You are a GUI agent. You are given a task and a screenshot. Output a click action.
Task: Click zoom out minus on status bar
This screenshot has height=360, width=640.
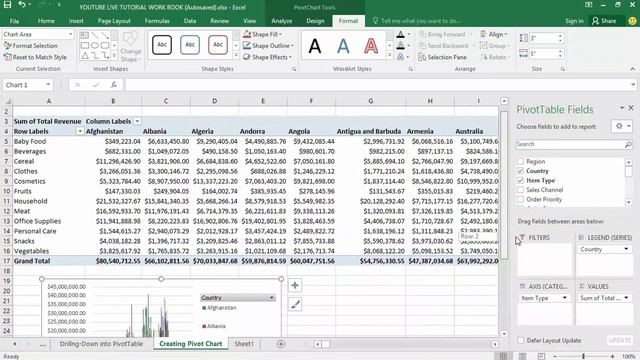coord(555,356)
